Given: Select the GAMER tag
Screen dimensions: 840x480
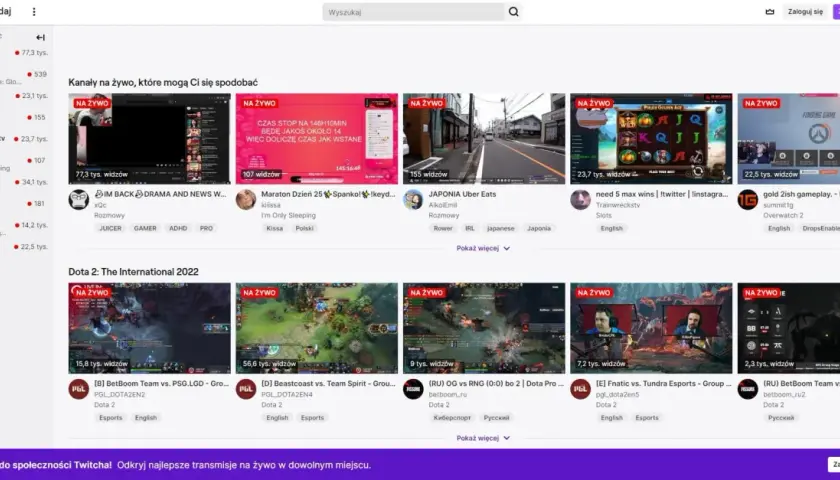Looking at the screenshot, I should [x=145, y=228].
